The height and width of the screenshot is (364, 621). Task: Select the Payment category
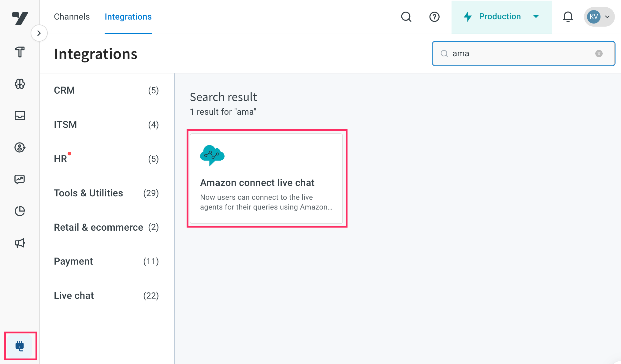[x=106, y=261]
